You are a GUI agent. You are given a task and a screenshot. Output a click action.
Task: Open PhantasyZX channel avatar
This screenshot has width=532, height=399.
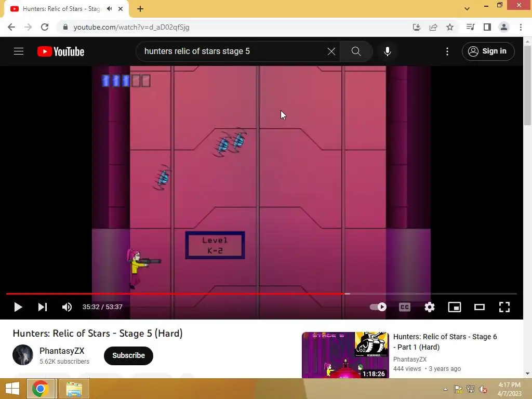pos(23,355)
